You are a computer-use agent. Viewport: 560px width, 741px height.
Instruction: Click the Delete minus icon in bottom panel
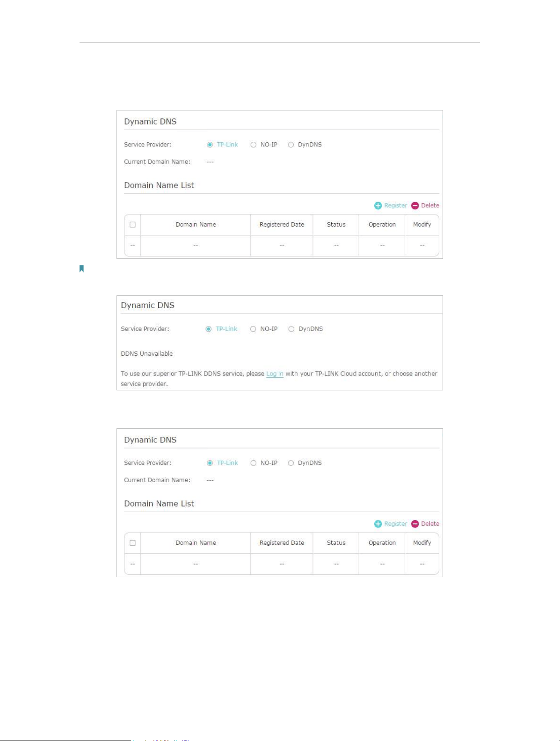pos(415,524)
